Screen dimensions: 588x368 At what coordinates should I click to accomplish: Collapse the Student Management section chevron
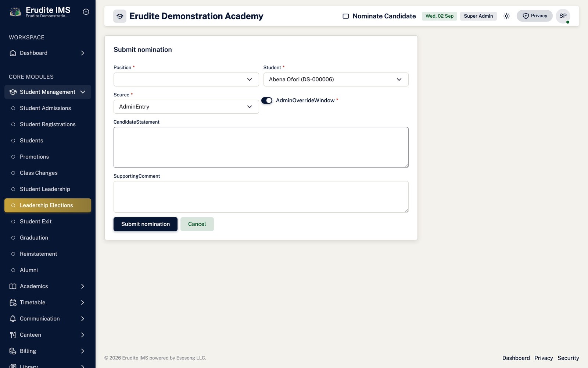[x=83, y=92]
